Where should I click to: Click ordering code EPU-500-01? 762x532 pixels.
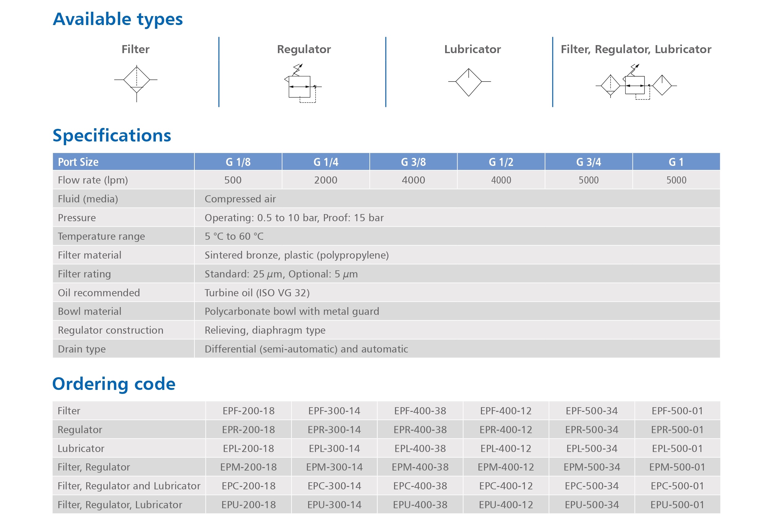(677, 505)
